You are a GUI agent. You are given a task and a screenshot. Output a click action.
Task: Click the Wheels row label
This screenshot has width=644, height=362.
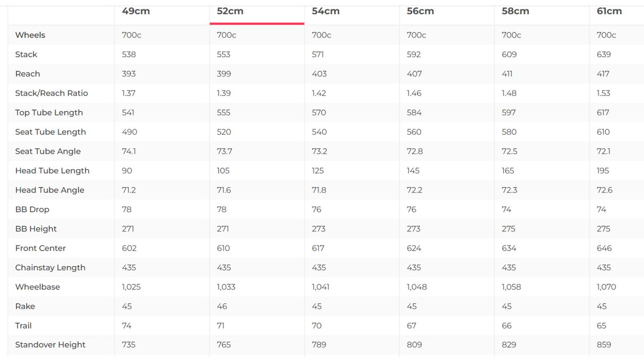point(30,35)
